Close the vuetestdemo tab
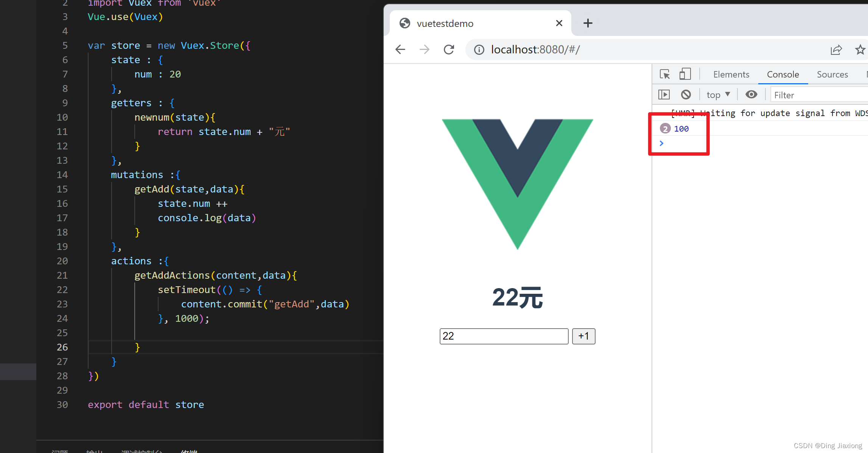The image size is (868, 453). (x=559, y=23)
